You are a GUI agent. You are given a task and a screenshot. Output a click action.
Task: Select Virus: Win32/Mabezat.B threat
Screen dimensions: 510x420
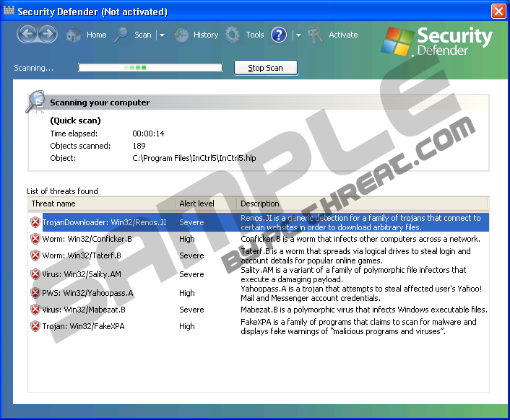[84, 310]
